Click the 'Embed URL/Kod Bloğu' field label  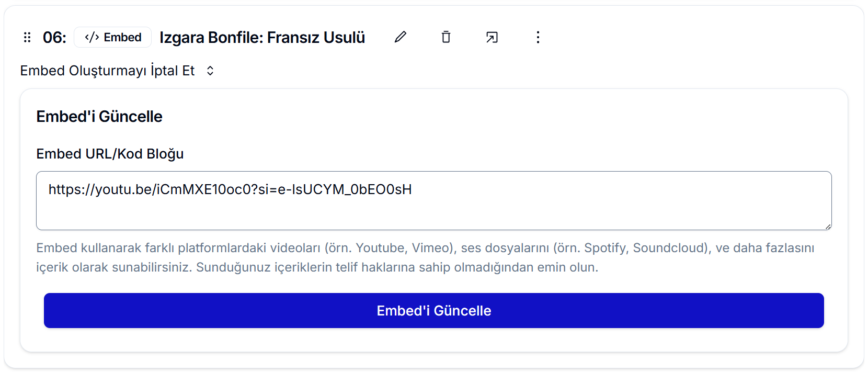pos(110,154)
